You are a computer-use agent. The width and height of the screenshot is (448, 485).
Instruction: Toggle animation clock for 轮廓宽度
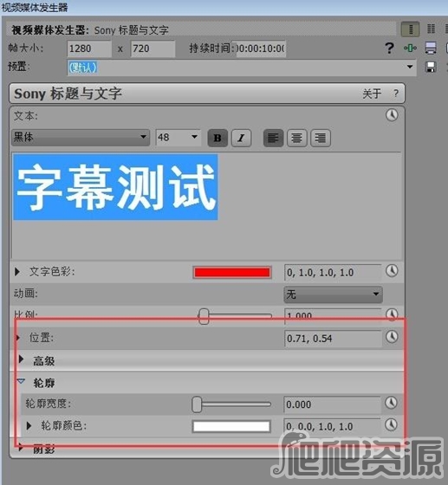pos(391,403)
